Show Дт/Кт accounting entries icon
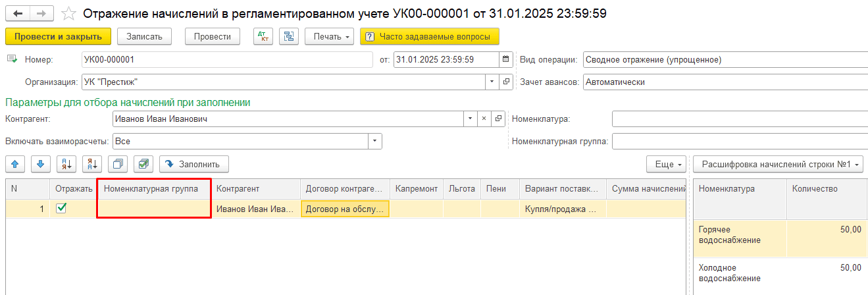Viewport: 868px width, 295px height. 263,36
